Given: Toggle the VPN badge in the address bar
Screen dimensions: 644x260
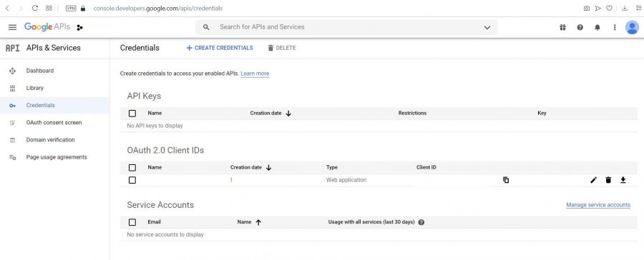Looking at the screenshot, I should pos(71,8).
